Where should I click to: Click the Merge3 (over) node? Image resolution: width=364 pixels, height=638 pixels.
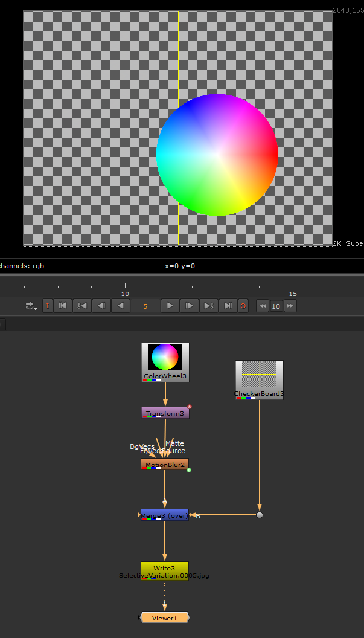165,515
